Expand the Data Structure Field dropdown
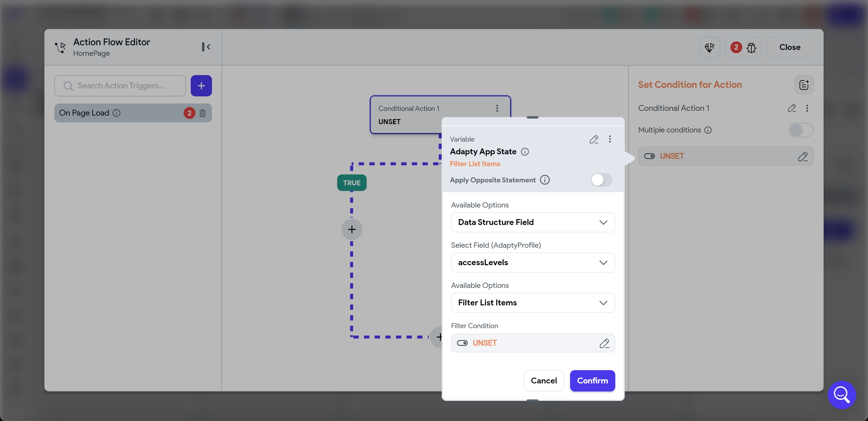868x421 pixels. click(533, 222)
